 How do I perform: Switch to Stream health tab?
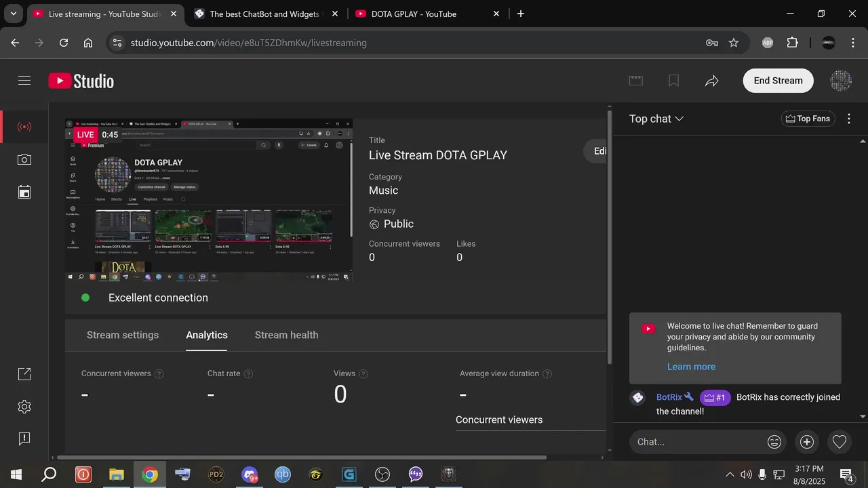(x=286, y=335)
